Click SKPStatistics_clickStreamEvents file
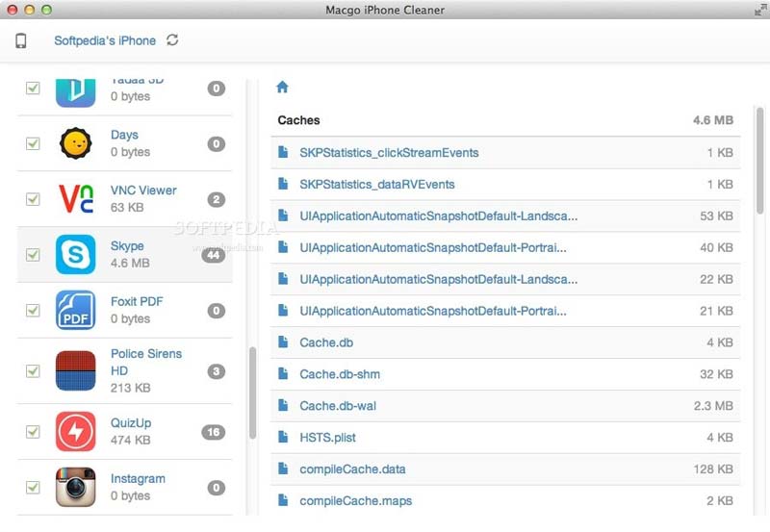 coord(388,153)
